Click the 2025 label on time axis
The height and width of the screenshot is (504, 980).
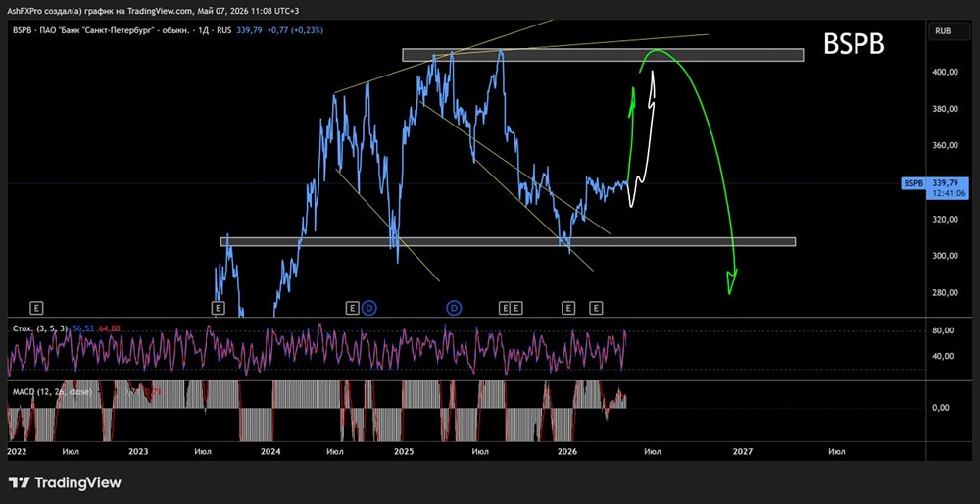(x=404, y=451)
